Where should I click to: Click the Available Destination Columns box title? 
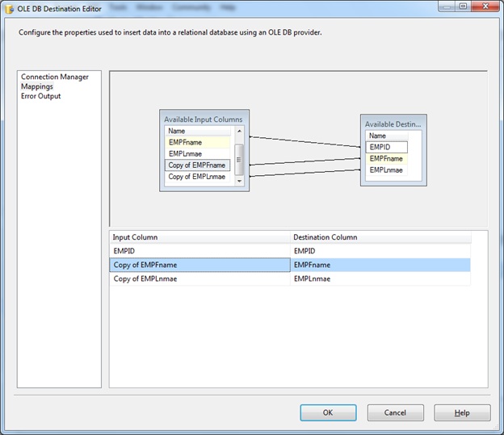(x=393, y=124)
